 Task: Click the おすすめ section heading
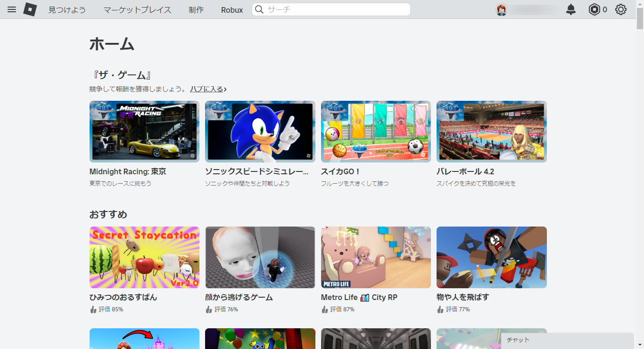click(x=108, y=214)
